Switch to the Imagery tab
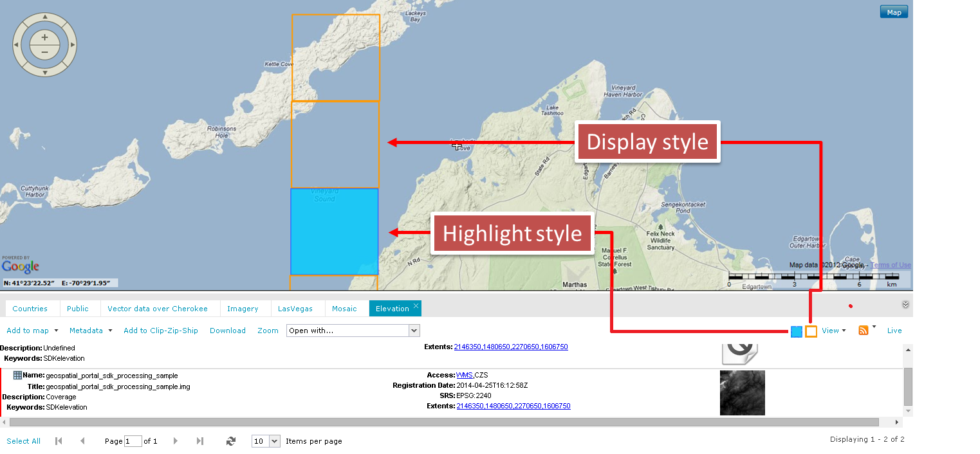Viewport: 980px width, 454px height. coord(243,309)
